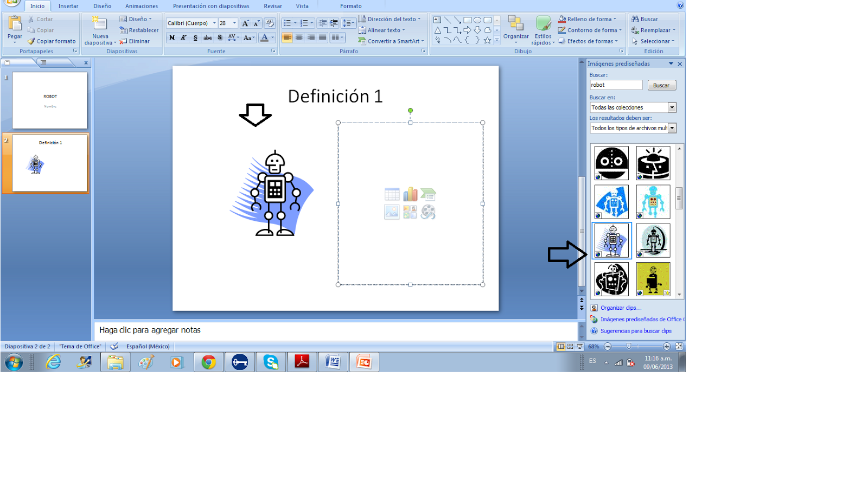Expand the results type dropdown
This screenshot has width=868, height=497.
(673, 128)
